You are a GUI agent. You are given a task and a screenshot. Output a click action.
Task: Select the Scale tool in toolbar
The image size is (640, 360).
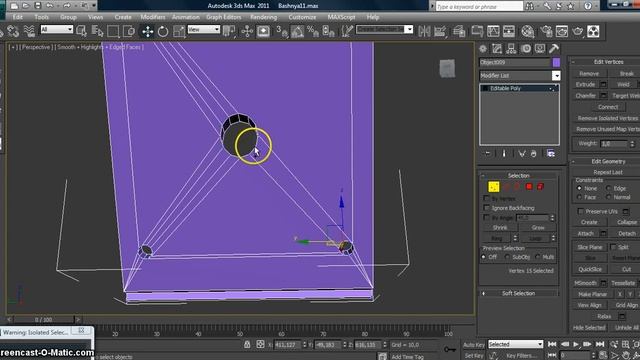tap(179, 31)
